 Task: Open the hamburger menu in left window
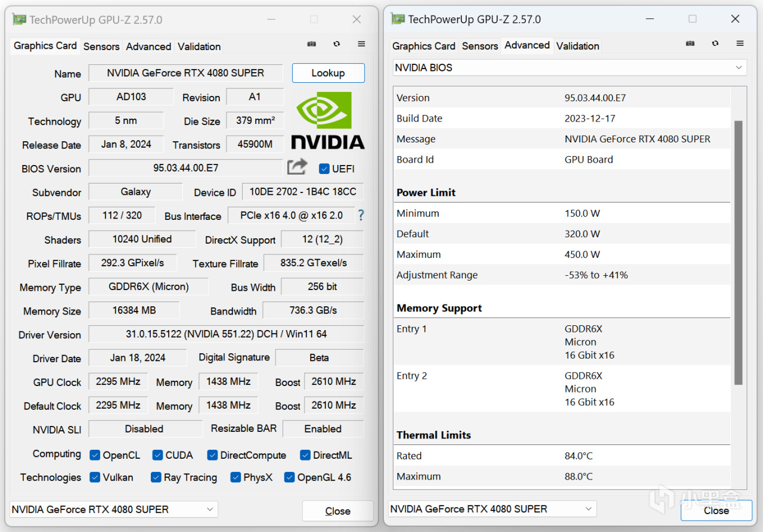[361, 44]
